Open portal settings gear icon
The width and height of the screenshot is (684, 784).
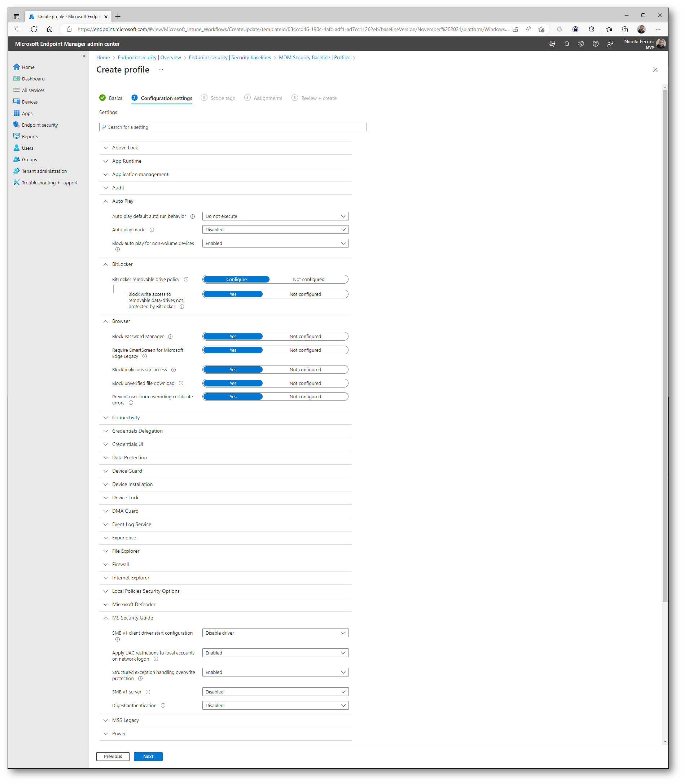(x=580, y=44)
